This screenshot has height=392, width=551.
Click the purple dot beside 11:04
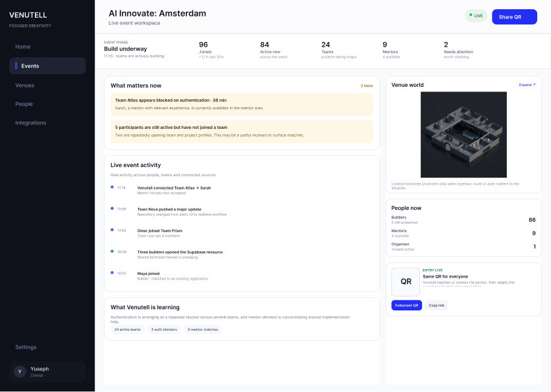(x=112, y=230)
